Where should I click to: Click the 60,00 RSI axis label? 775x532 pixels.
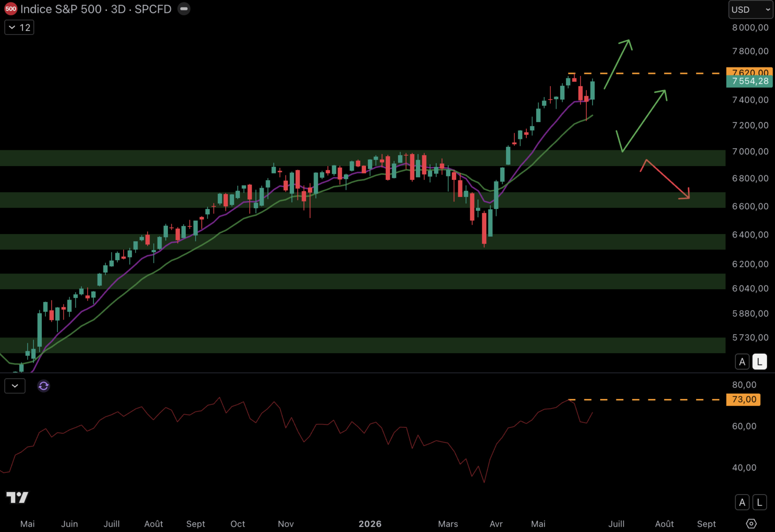point(744,426)
